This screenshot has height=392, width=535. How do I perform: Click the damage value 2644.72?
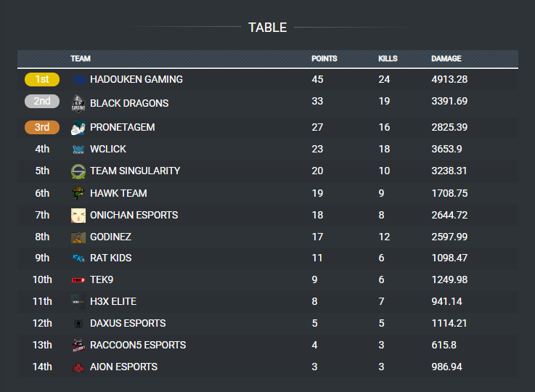click(x=449, y=216)
